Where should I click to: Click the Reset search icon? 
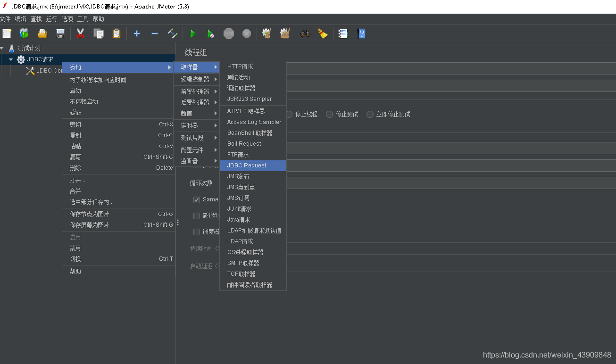[323, 33]
